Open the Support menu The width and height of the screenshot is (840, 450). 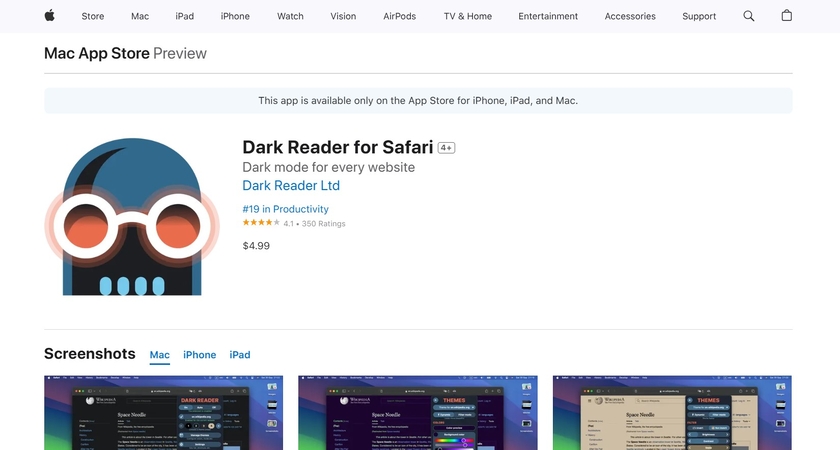(x=699, y=16)
